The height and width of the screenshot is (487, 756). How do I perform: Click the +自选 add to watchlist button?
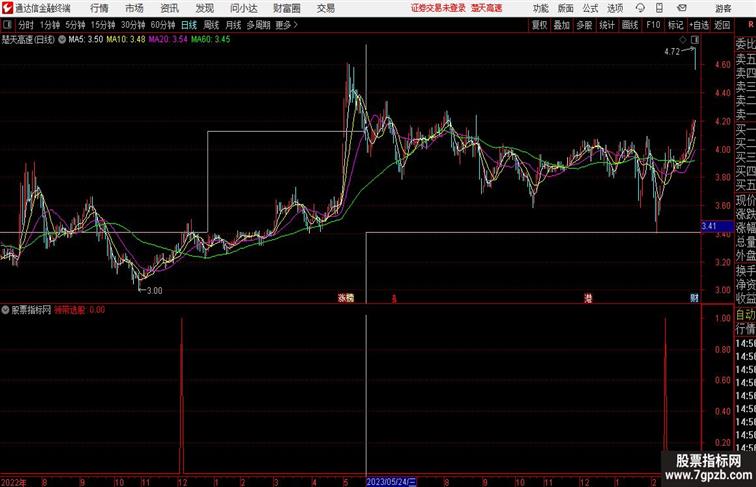[699, 25]
